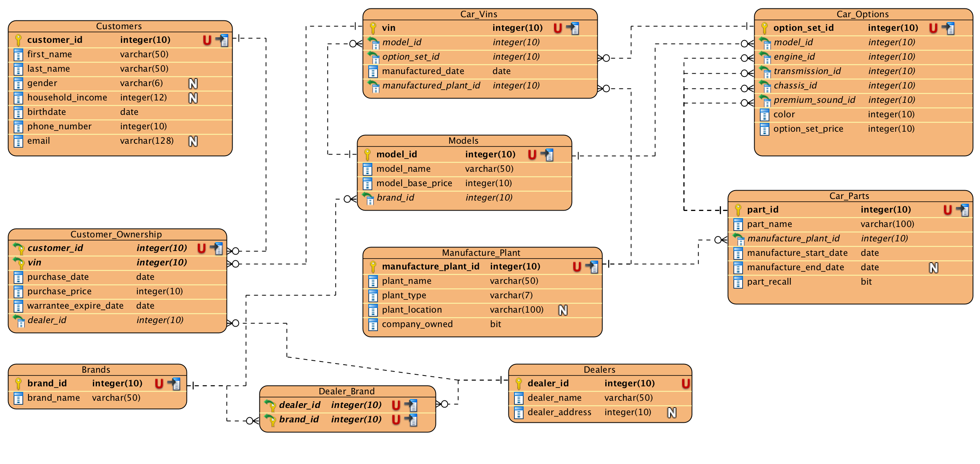Select the company_owned column
Image resolution: width=980 pixels, height=464 pixels.
pyautogui.click(x=482, y=324)
